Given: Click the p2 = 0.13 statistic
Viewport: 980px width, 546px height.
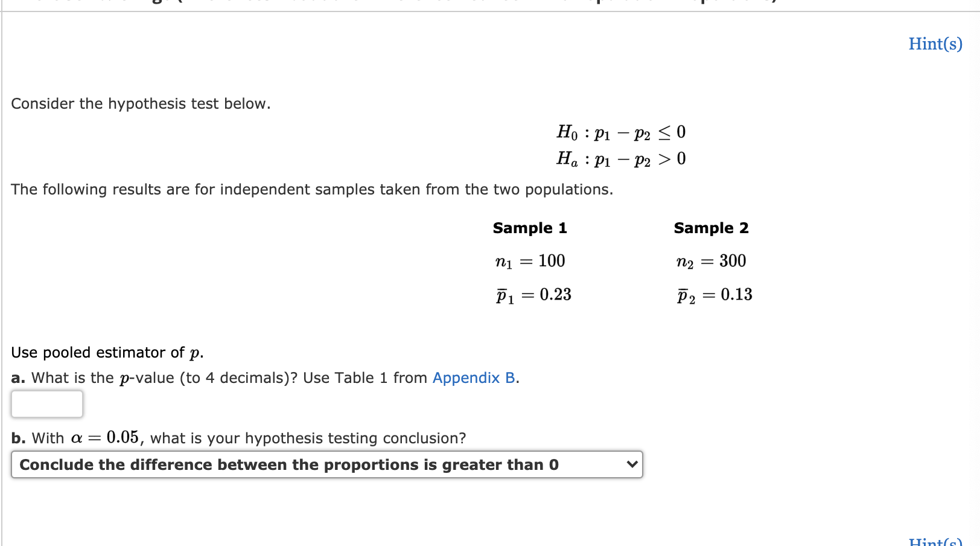Looking at the screenshot, I should click(x=714, y=295).
